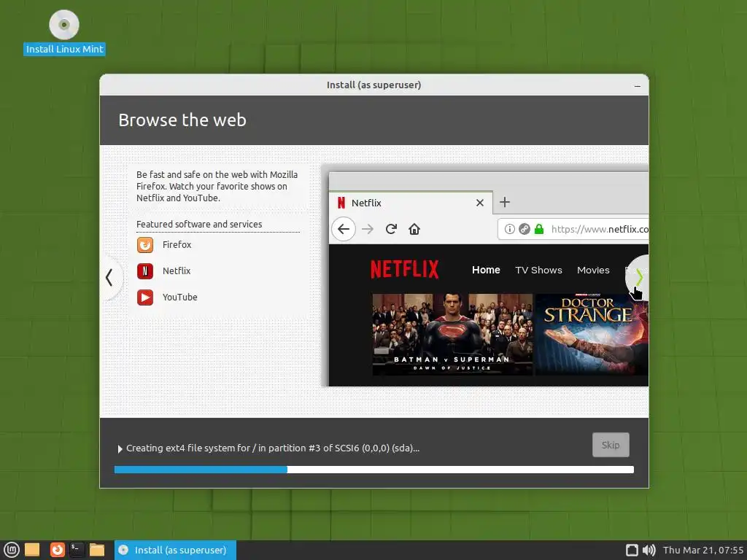Click the Skip button
The width and height of the screenshot is (747, 560).
tap(611, 445)
